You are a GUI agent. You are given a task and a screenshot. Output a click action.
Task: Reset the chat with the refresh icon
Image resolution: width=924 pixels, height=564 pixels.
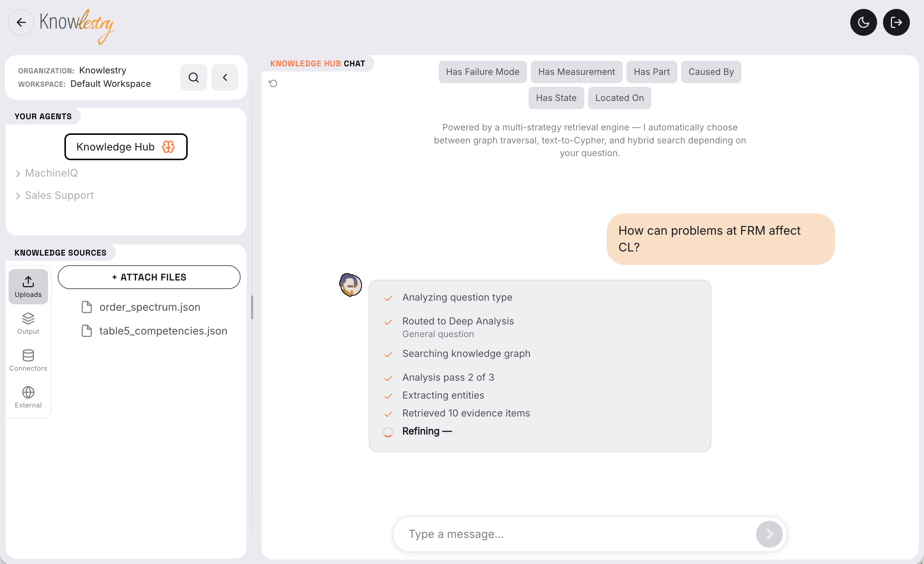click(x=273, y=83)
